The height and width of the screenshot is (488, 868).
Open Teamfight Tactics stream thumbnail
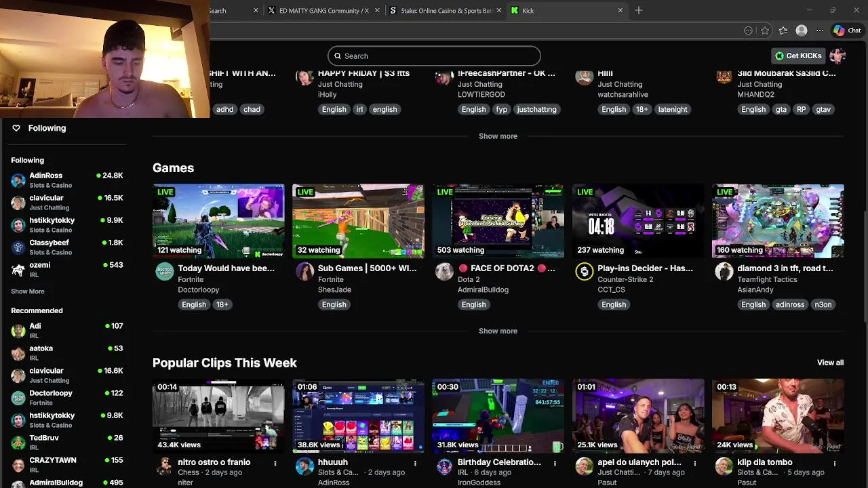click(778, 221)
